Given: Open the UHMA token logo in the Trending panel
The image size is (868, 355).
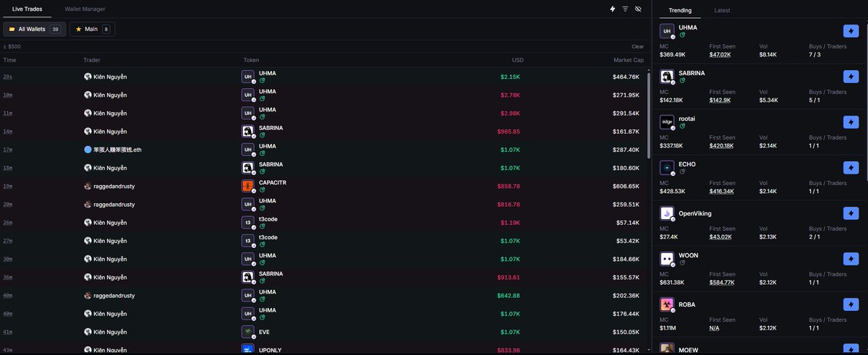Looking at the screenshot, I should (667, 31).
